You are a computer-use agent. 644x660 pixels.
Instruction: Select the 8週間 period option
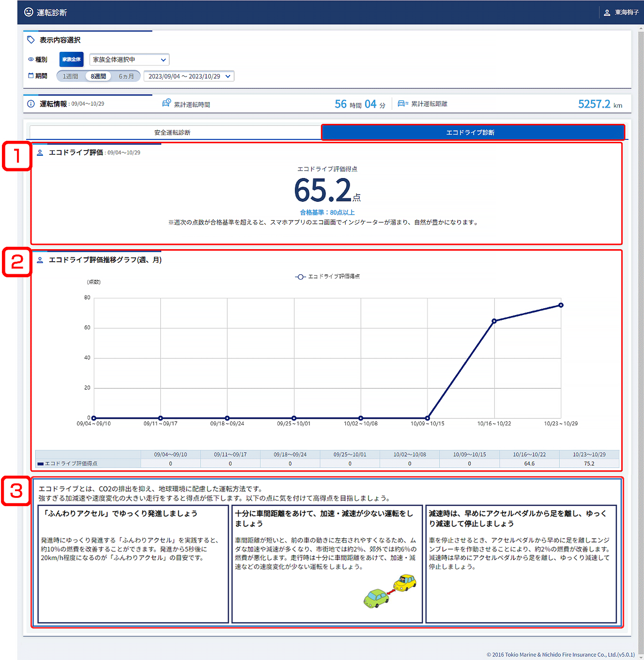[x=98, y=76]
